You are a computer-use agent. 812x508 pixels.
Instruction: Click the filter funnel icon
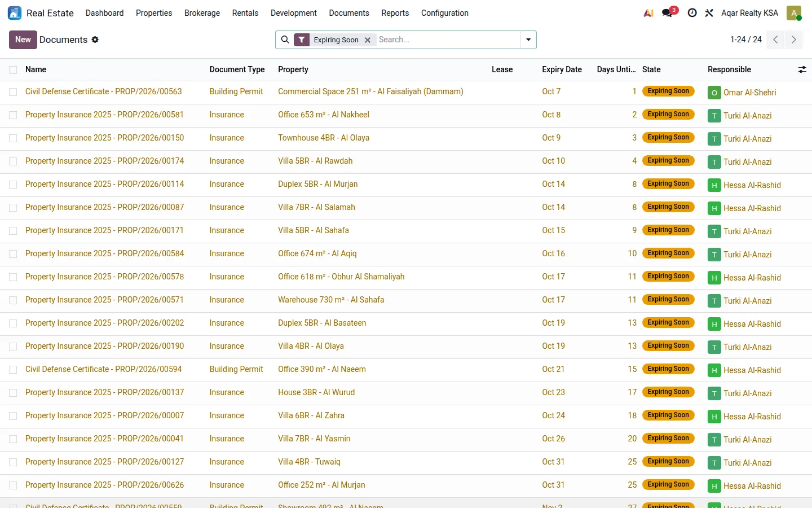click(302, 40)
